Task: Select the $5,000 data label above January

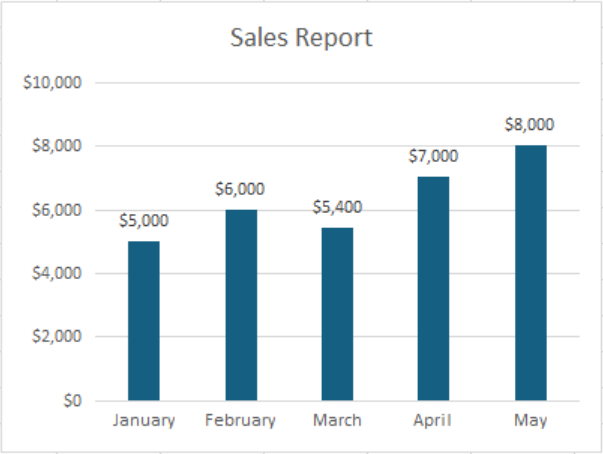Action: tap(144, 220)
